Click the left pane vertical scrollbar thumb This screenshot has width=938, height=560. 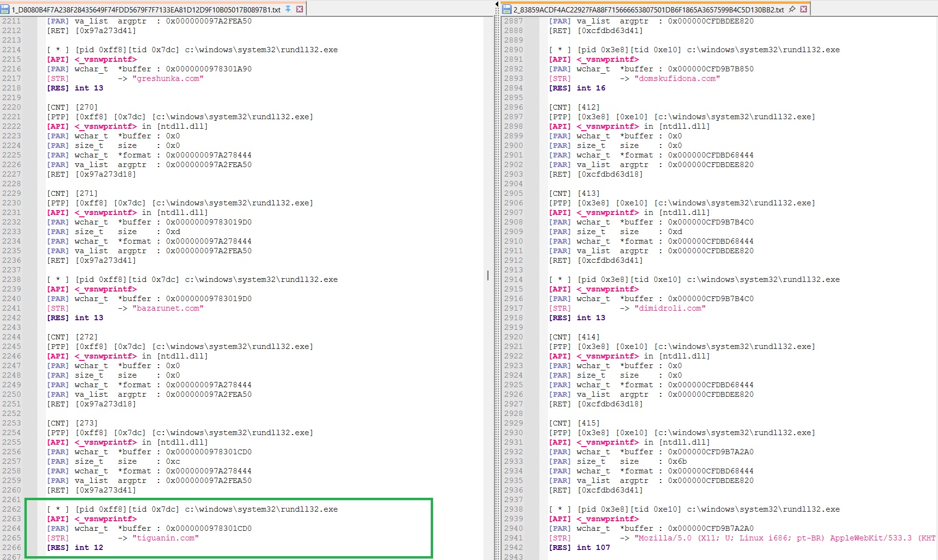coord(488,275)
